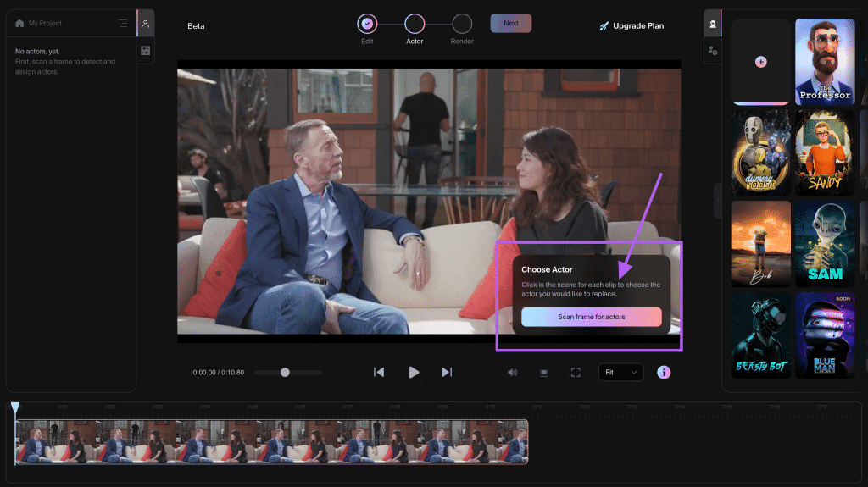
Task: Switch to the Render step
Action: (462, 24)
